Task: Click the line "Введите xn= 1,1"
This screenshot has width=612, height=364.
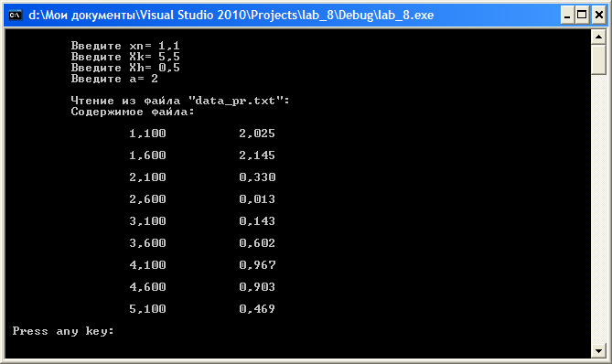Action: click(x=125, y=46)
